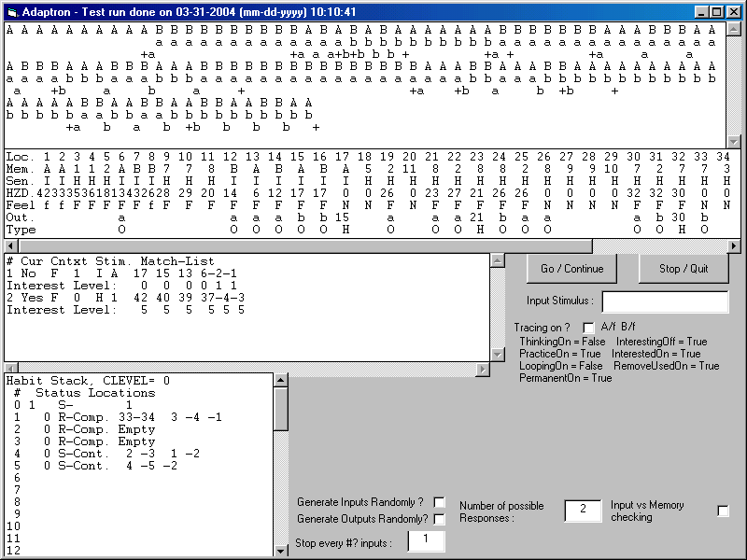Maximize the Adaptron window

716,12
